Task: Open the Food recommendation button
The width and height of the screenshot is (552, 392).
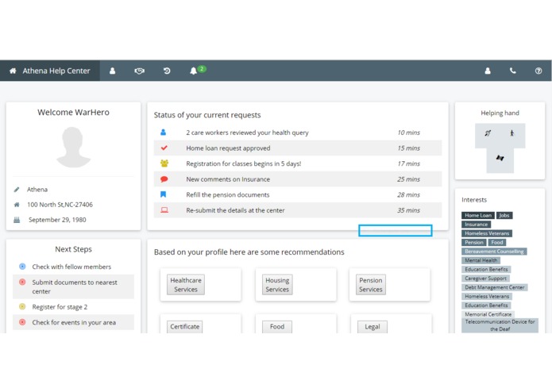Action: click(x=277, y=327)
